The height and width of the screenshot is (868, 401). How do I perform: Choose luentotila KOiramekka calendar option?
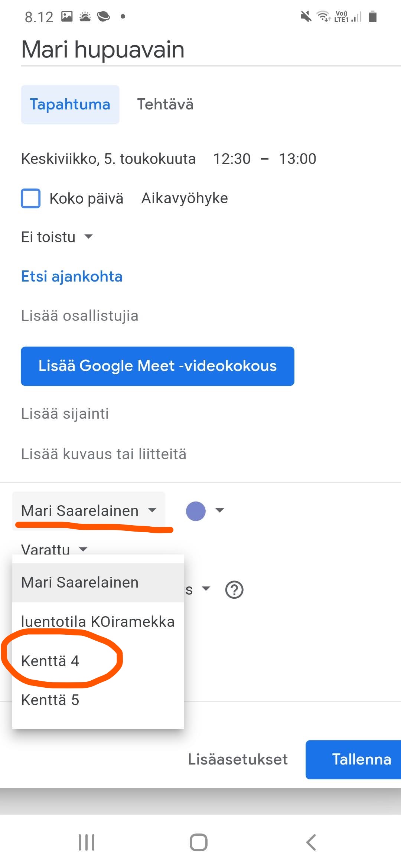pos(98,622)
